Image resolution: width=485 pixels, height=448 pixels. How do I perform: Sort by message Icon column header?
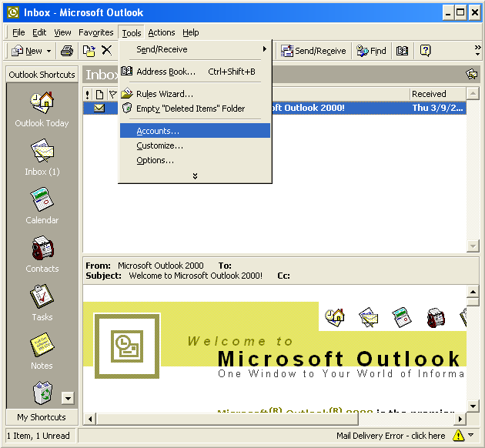[99, 95]
